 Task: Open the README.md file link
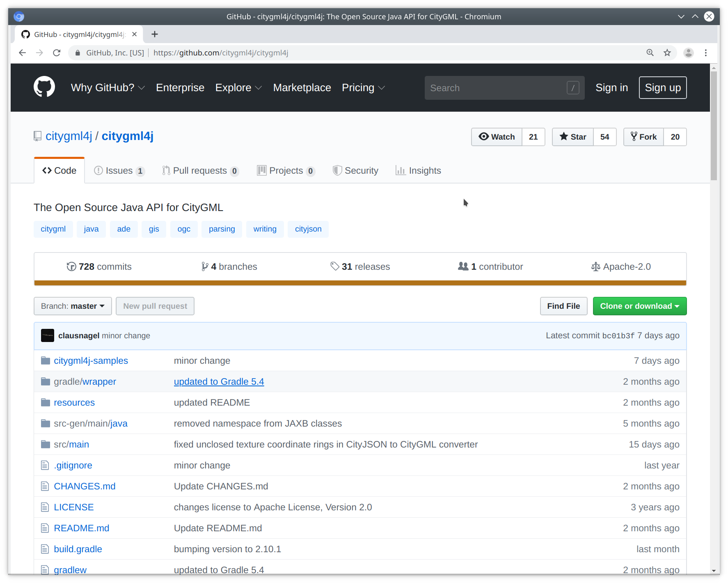tap(81, 528)
